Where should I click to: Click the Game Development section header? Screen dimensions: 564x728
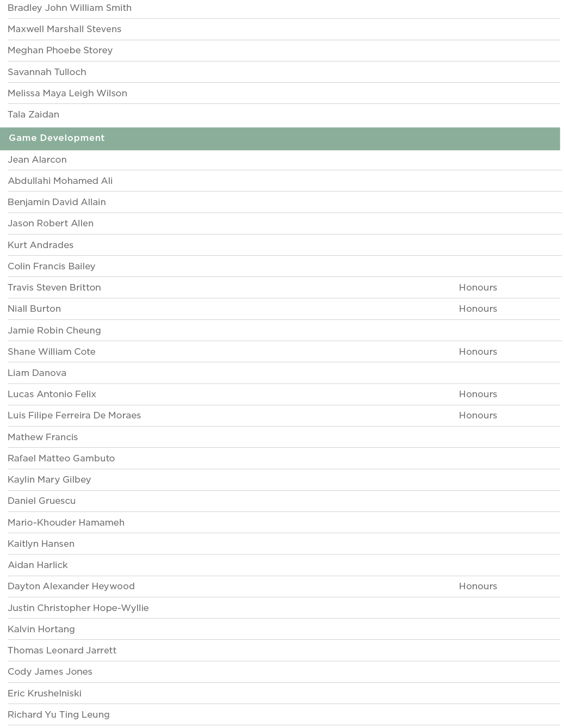pyautogui.click(x=57, y=138)
